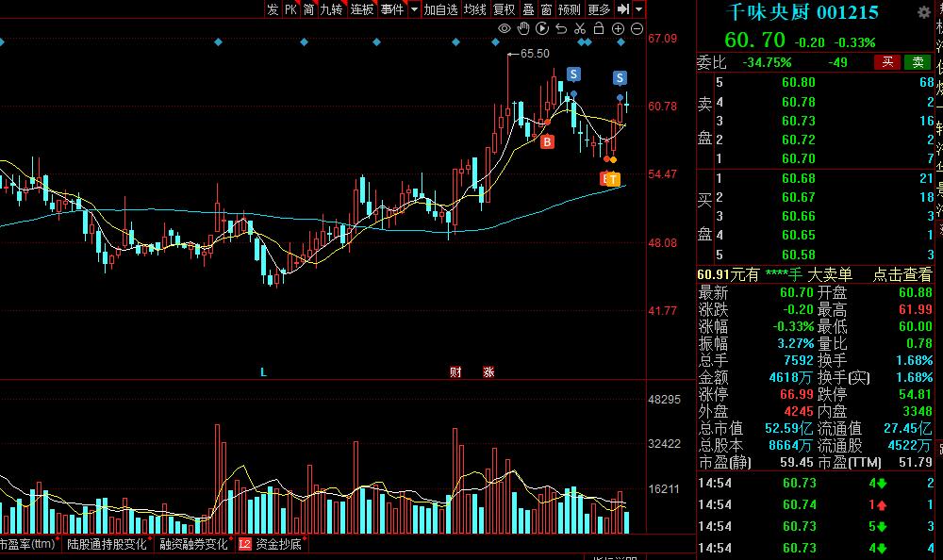
Task: Click the orange T marker on chart
Action: click(x=613, y=179)
